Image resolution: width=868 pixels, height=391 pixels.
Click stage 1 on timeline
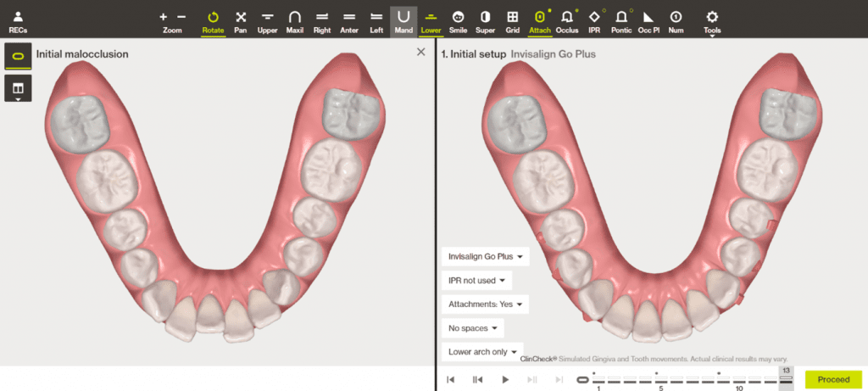click(598, 380)
